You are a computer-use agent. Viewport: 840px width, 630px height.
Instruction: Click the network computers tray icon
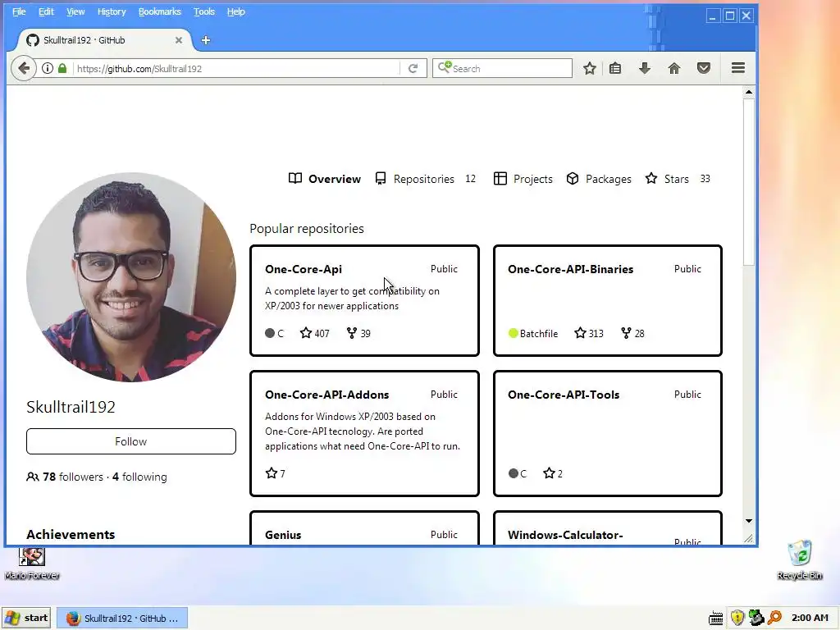pos(756,618)
